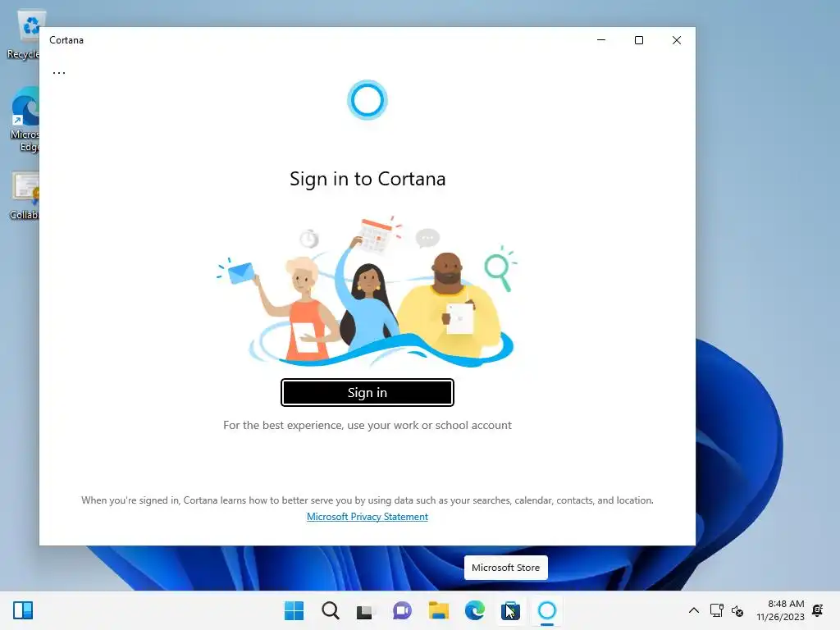Open Task View on the taskbar
This screenshot has width=840, height=630.
click(366, 610)
